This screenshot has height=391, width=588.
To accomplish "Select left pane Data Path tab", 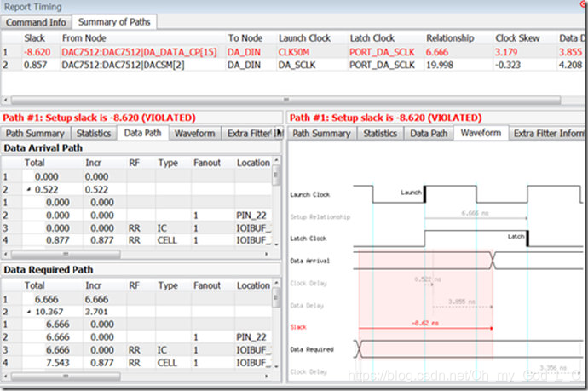I will [142, 133].
